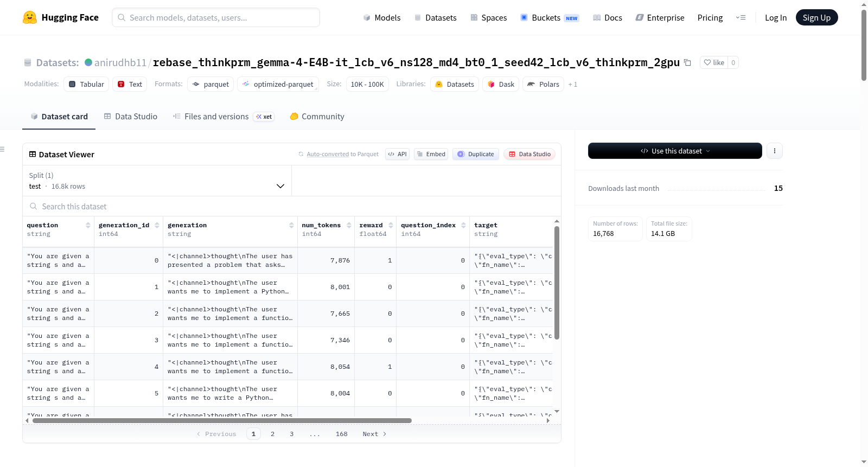The image size is (868, 467).
Task: Click the three-dot more options button
Action: click(x=775, y=151)
